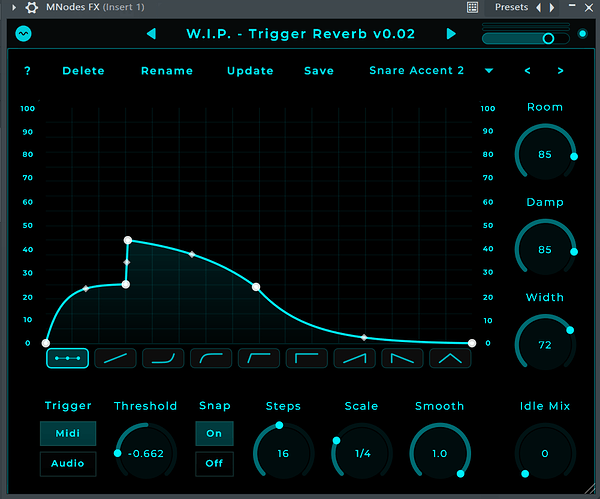The image size is (600, 499).
Task: Expand the plugin window menu arrow
Action: tap(14, 7)
